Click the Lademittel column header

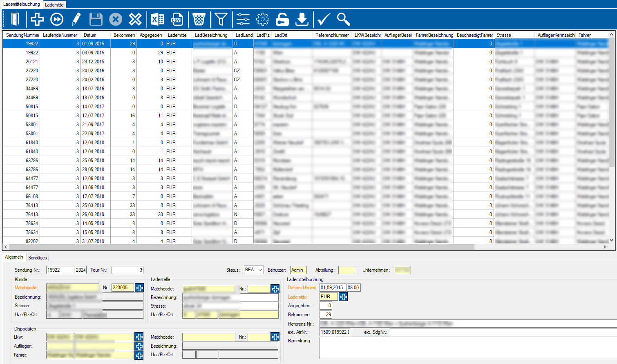[179, 35]
